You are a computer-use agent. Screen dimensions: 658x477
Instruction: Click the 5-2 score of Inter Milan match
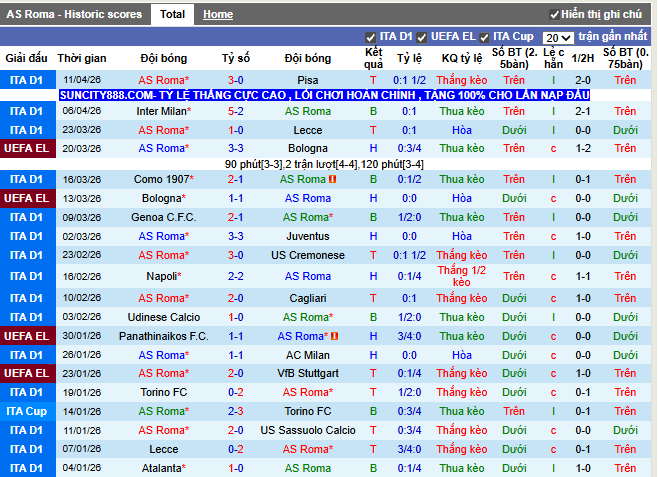point(236,111)
